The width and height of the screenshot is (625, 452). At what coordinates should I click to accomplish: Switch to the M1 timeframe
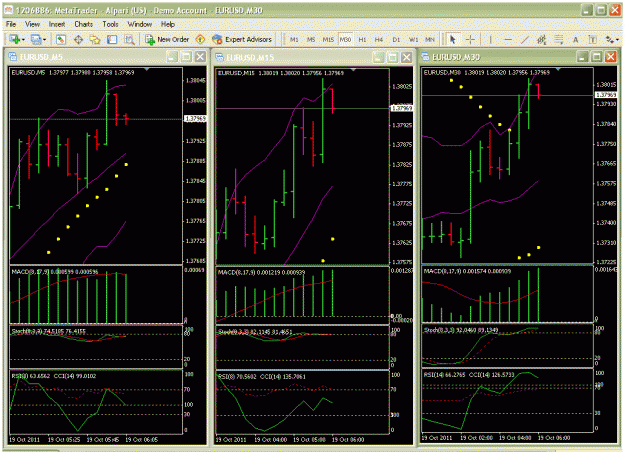(x=294, y=39)
